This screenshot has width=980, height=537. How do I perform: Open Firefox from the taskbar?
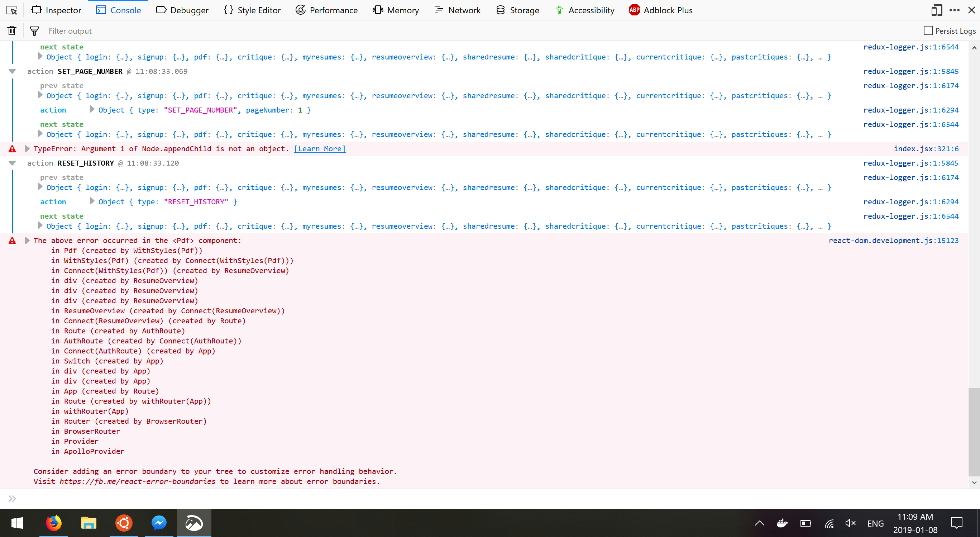pyautogui.click(x=54, y=523)
